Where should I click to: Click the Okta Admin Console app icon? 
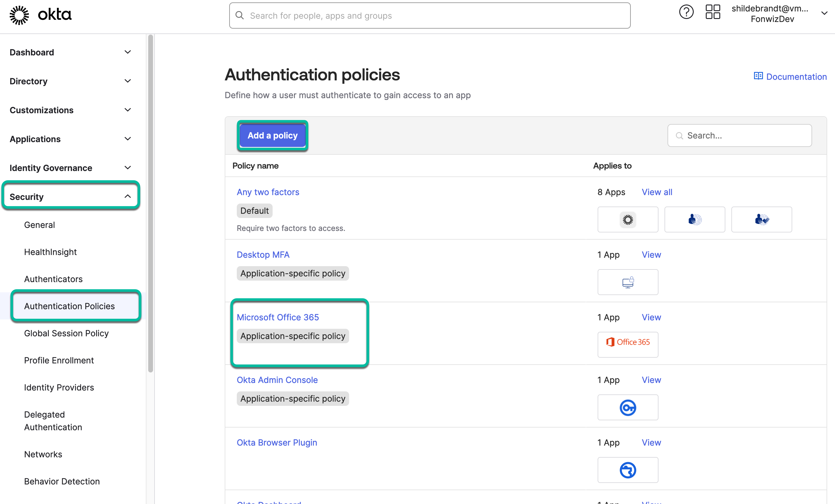click(x=628, y=407)
